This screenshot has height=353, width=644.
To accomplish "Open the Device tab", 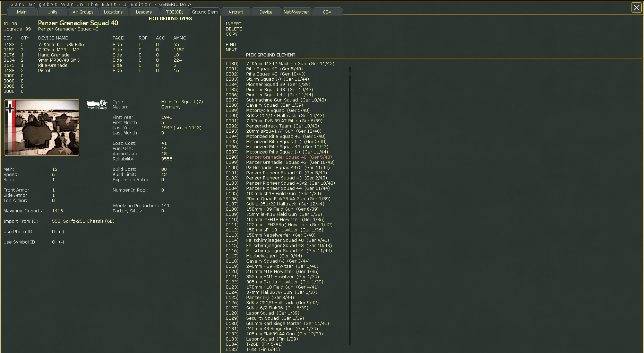I will [266, 12].
